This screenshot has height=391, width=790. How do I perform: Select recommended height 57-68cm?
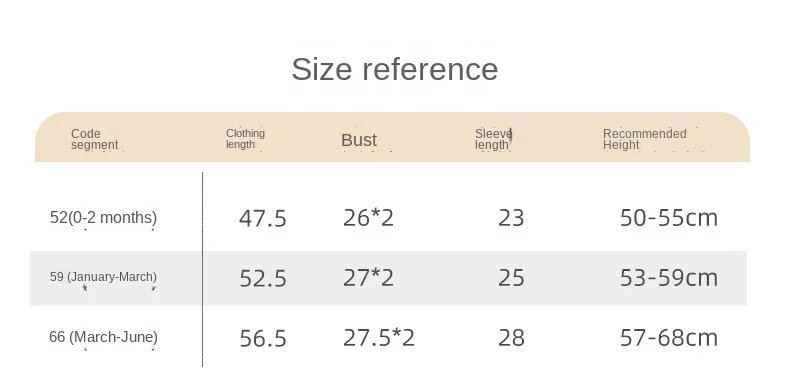669,338
